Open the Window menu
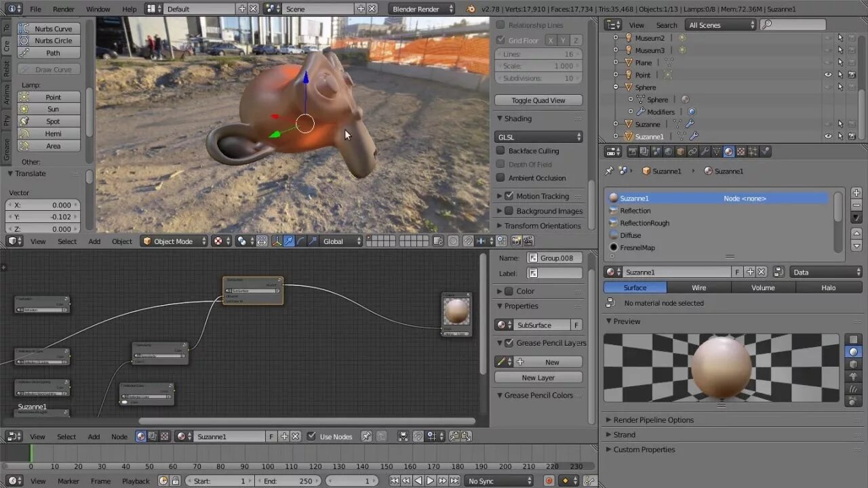 tap(98, 9)
